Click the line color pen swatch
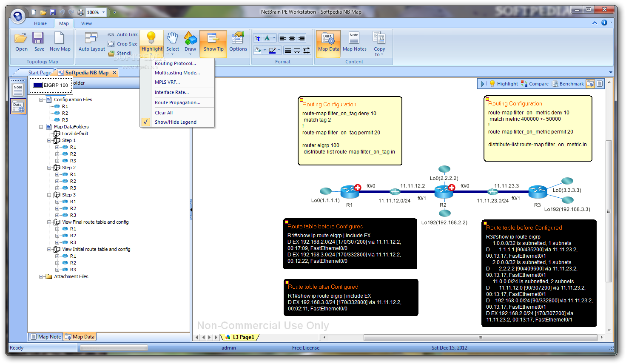This screenshot has width=626, height=364. pyautogui.click(x=272, y=51)
